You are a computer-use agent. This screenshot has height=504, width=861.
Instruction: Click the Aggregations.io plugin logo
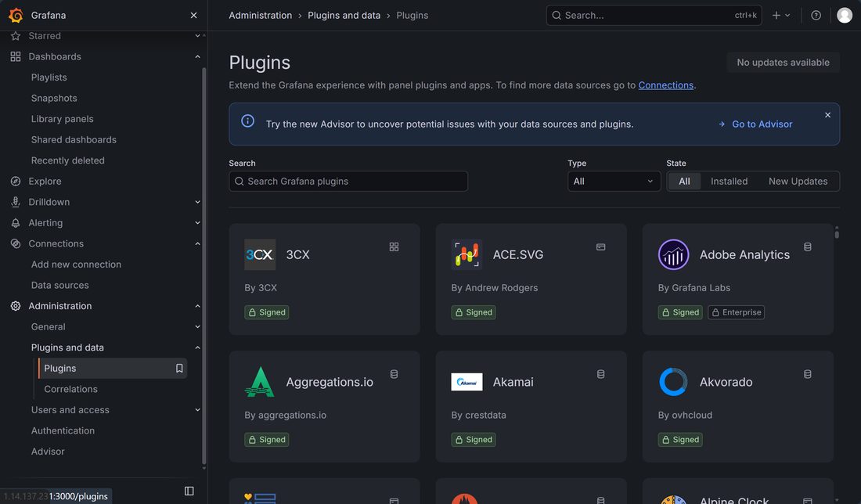260,382
